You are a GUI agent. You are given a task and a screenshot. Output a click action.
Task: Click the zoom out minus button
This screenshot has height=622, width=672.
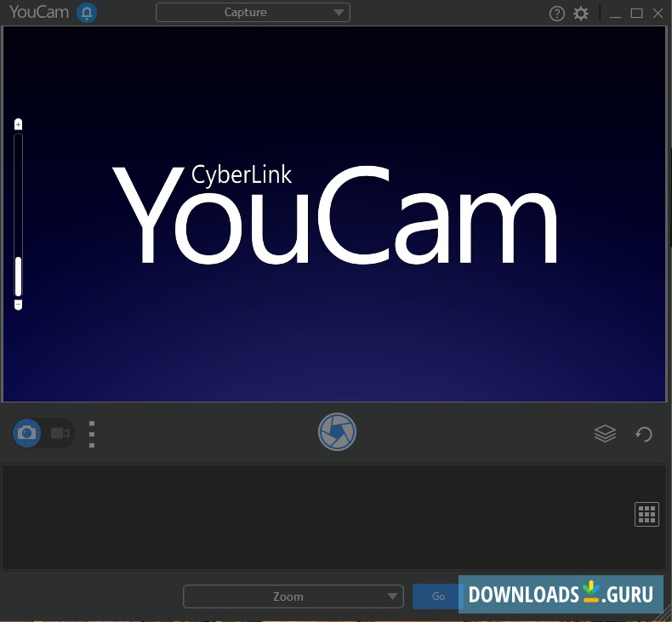pyautogui.click(x=18, y=305)
